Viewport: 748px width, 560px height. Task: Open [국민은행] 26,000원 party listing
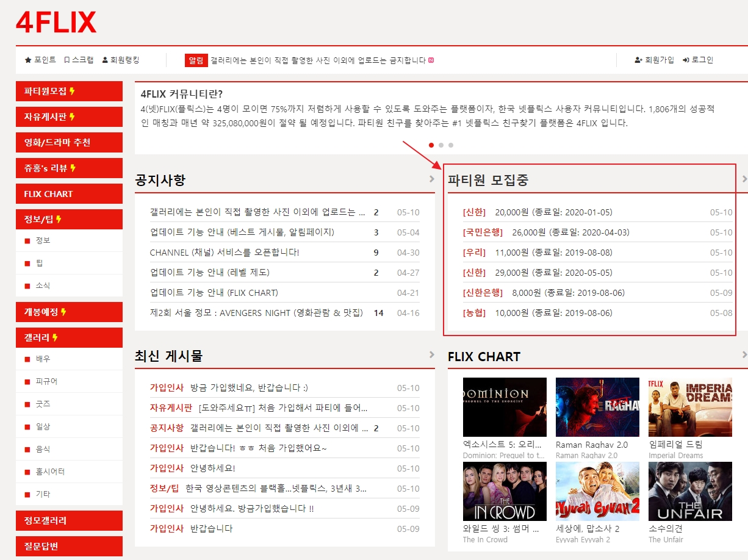click(x=546, y=232)
